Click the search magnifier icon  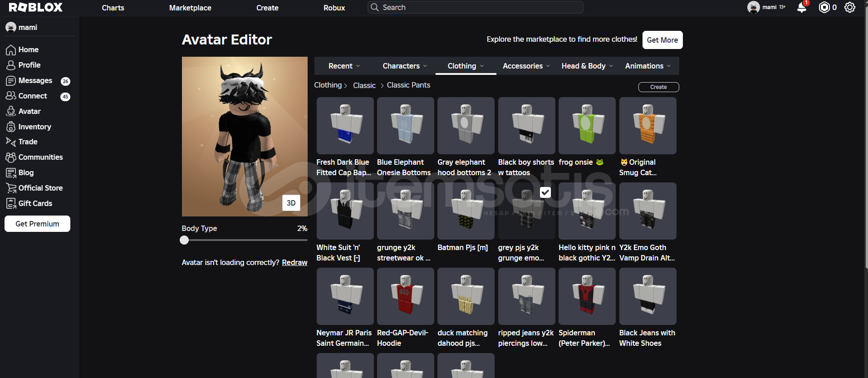click(374, 7)
